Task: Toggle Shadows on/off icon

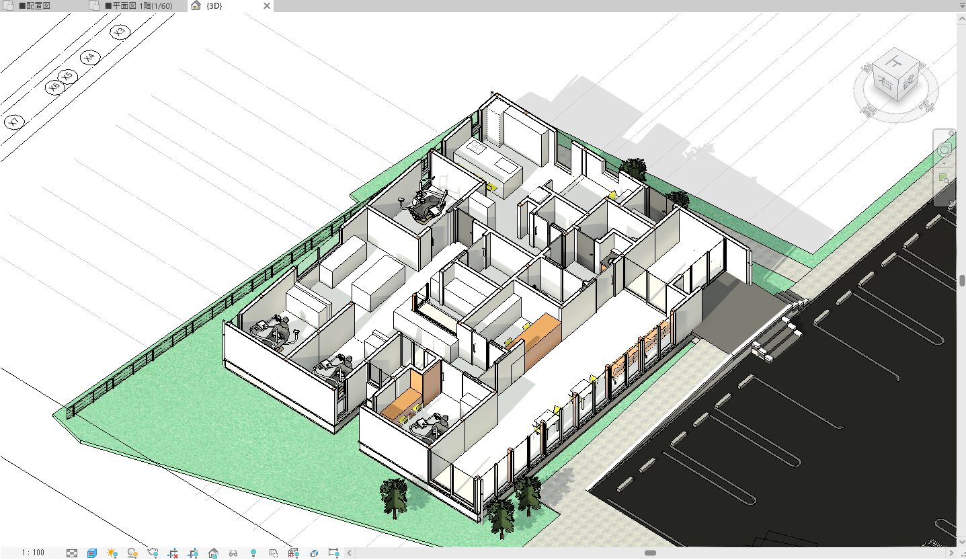Action: (x=132, y=553)
